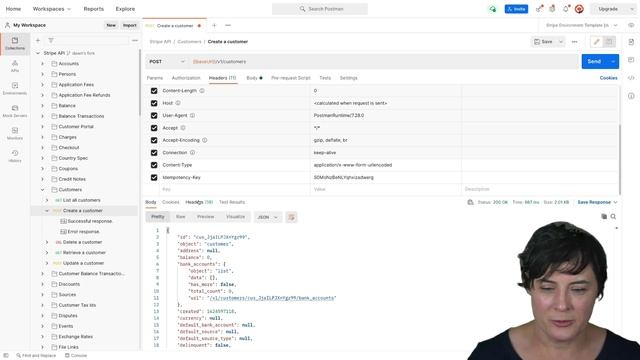The height and width of the screenshot is (360, 640).
Task: Click the edit pencil icon
Action: click(597, 42)
